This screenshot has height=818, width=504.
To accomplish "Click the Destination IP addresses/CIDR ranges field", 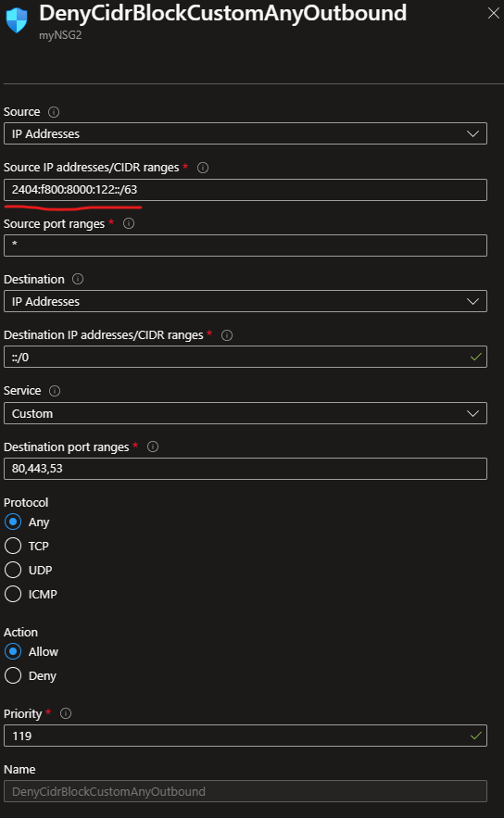I will 246,357.
